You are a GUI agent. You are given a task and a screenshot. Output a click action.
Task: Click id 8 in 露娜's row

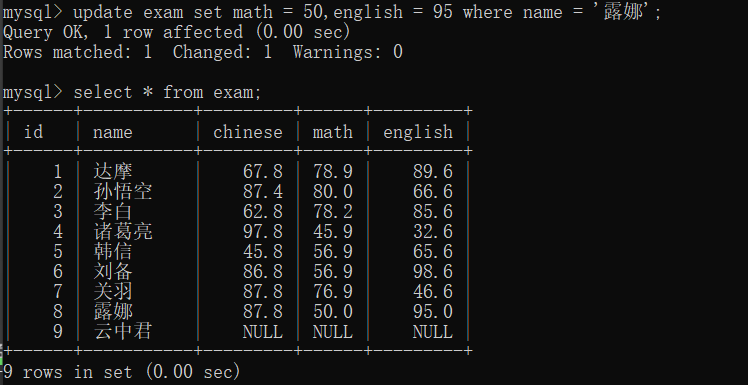click(x=58, y=312)
